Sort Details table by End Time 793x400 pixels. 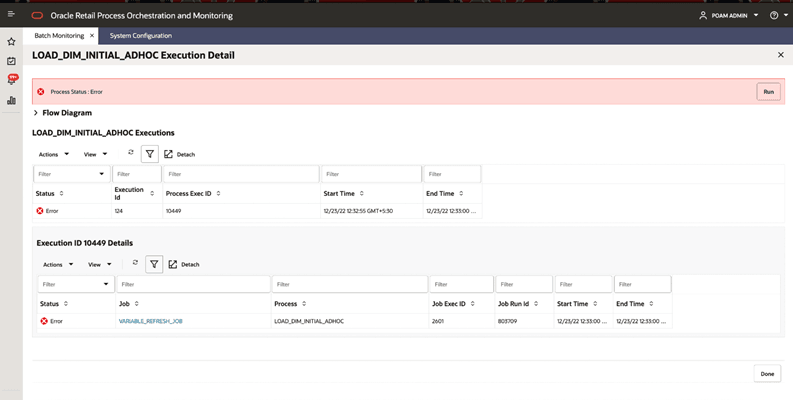pos(651,304)
